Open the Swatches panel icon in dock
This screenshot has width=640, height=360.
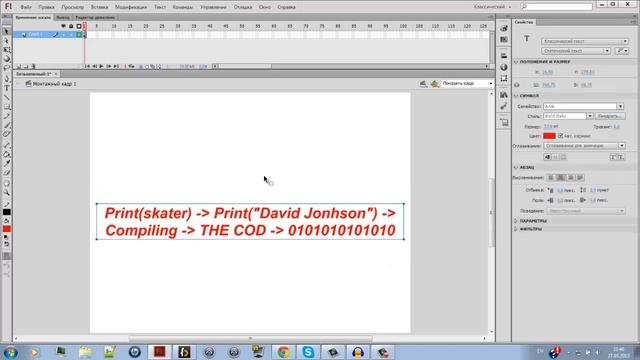504,39
